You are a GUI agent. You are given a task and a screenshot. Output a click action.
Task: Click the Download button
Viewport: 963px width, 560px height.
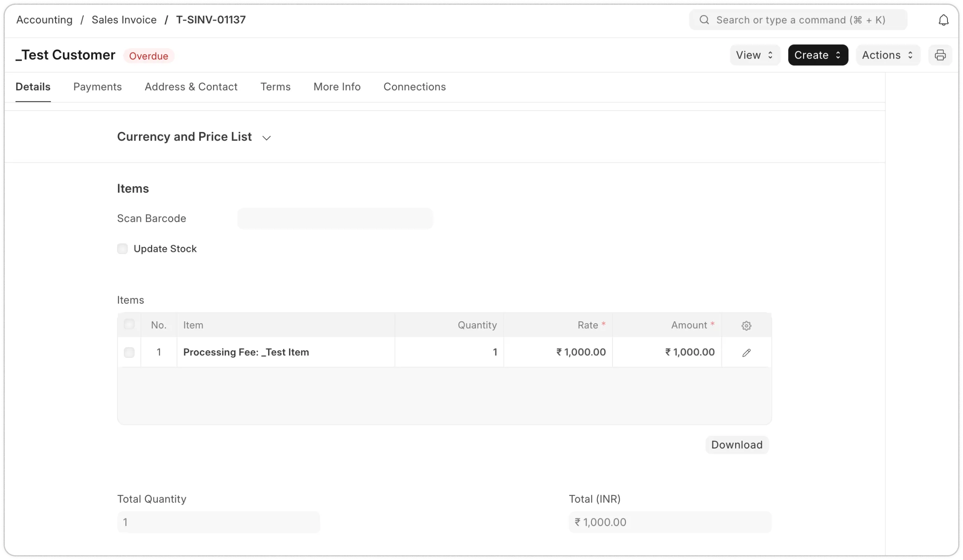tap(736, 445)
